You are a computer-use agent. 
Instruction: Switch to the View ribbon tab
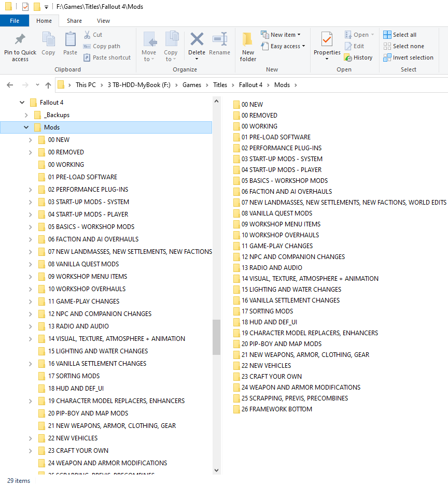(x=103, y=21)
